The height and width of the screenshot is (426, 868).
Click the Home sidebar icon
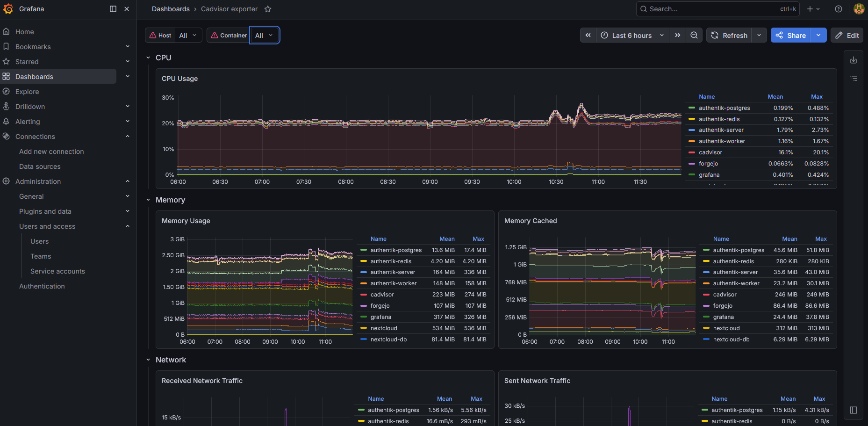(x=6, y=32)
